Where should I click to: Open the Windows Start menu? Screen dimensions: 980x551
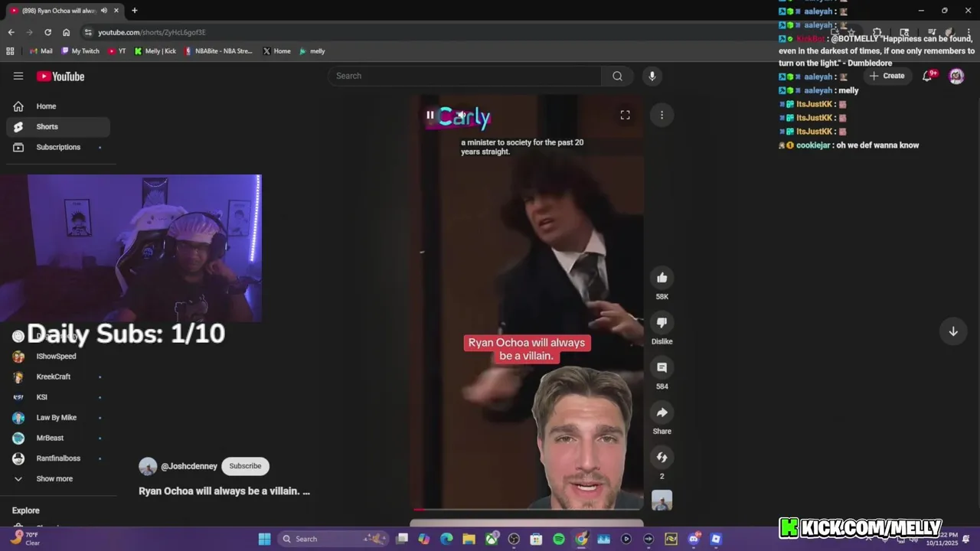264,539
